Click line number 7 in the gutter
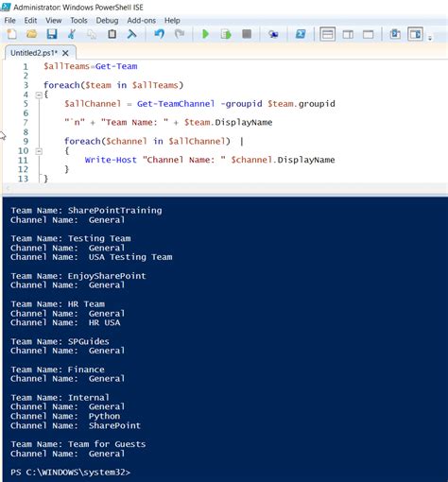Screen dimensions: 448x482 [26, 123]
